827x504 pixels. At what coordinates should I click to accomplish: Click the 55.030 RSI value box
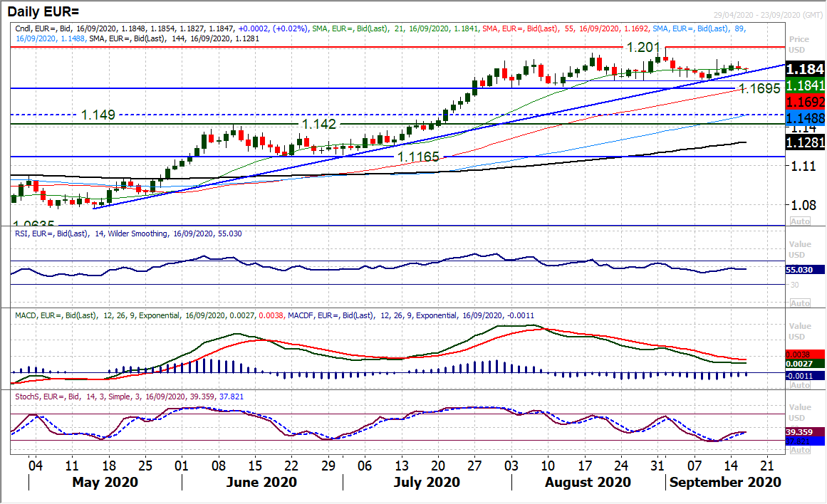[x=804, y=269]
